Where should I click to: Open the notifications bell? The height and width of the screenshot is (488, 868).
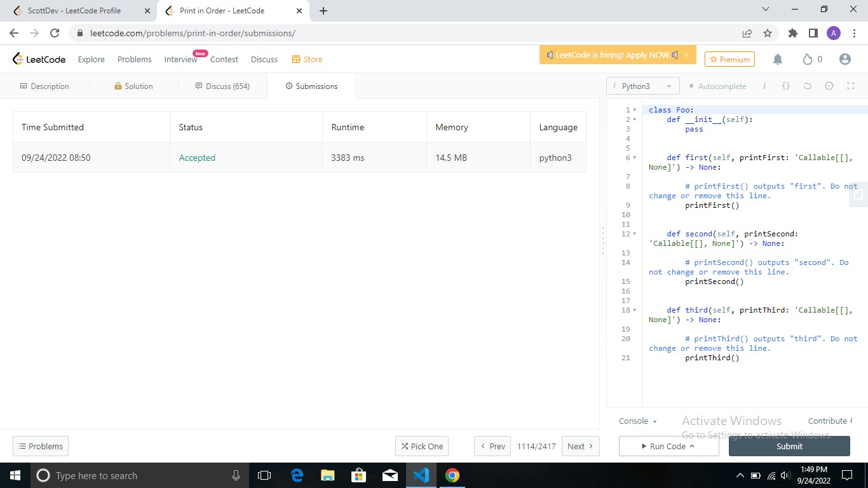tap(778, 59)
